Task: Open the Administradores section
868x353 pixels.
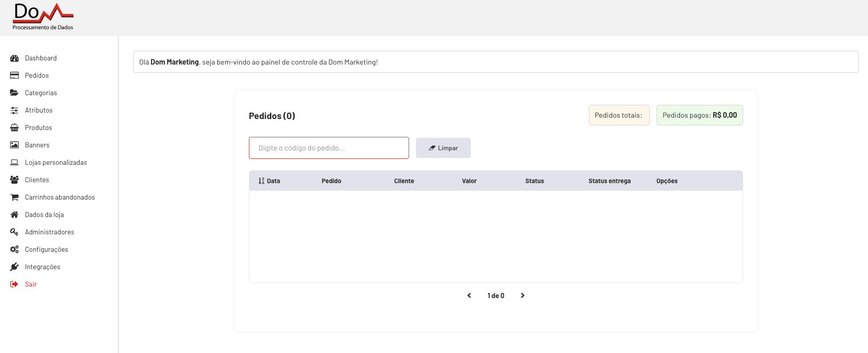Action: [x=49, y=232]
